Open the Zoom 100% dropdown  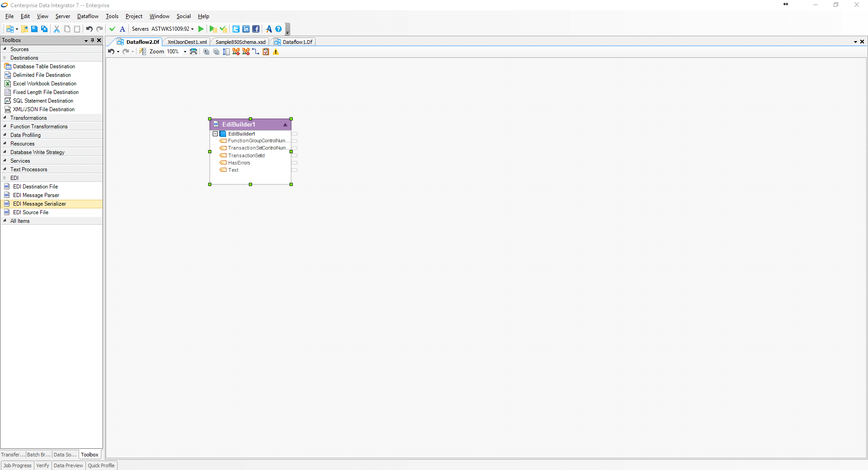pyautogui.click(x=185, y=52)
